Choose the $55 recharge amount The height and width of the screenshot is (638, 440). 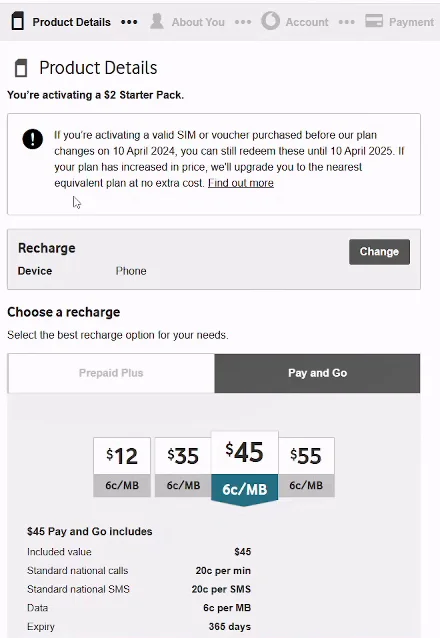(306, 467)
